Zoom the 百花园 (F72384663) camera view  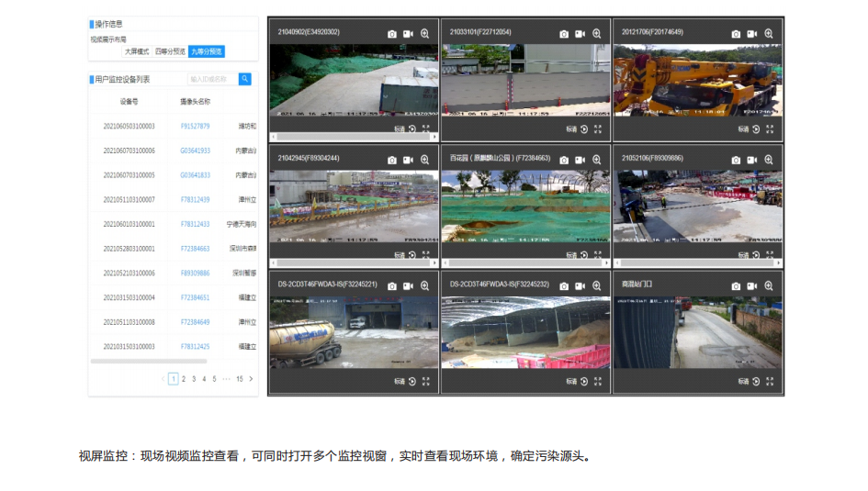[x=596, y=160]
